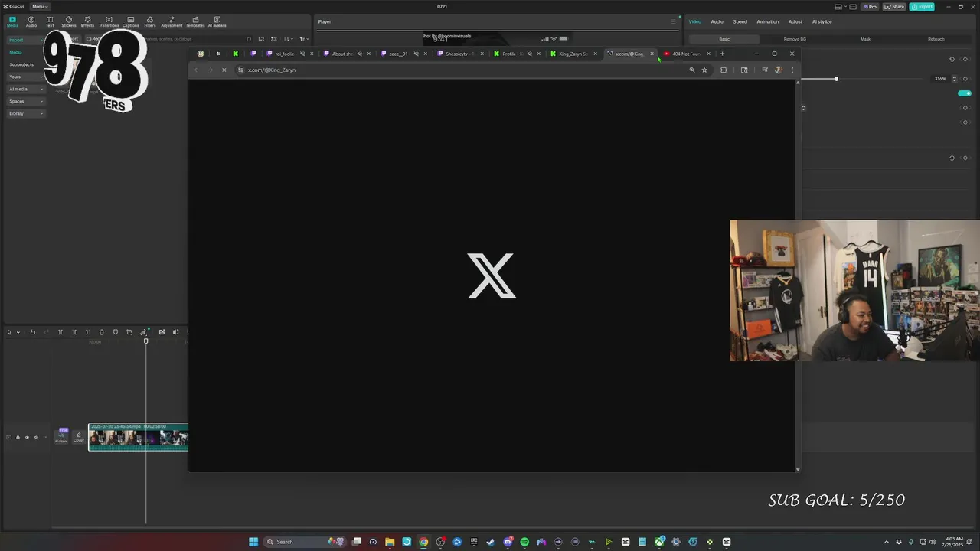The width and height of the screenshot is (980, 551).
Task: Click the Cover edit button on the timeline
Action: click(x=78, y=437)
